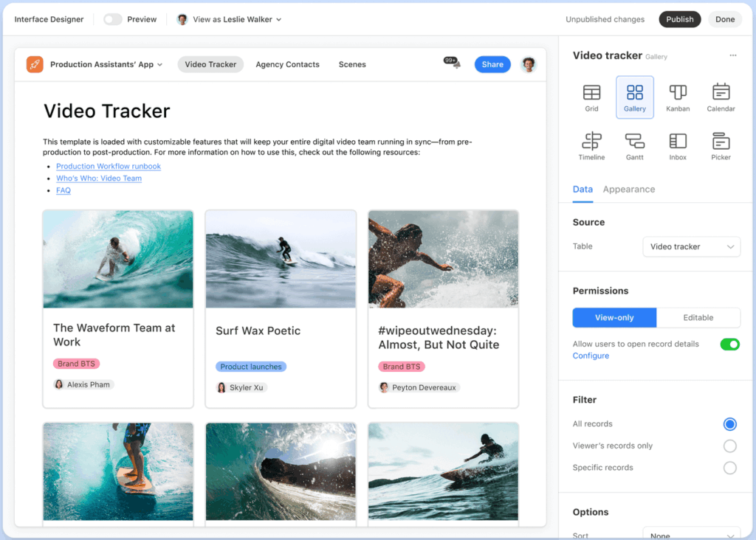This screenshot has height=540, width=756.
Task: Switch to the Agency Contacts page tab
Action: coord(287,64)
